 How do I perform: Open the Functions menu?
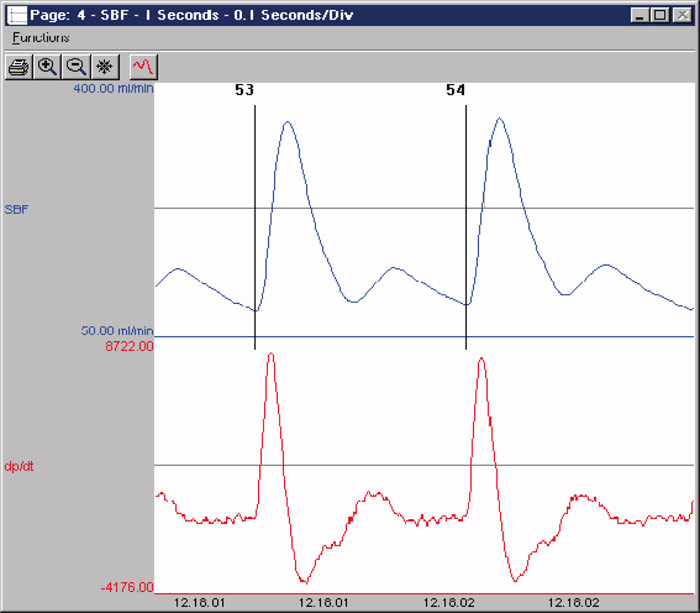click(x=40, y=37)
